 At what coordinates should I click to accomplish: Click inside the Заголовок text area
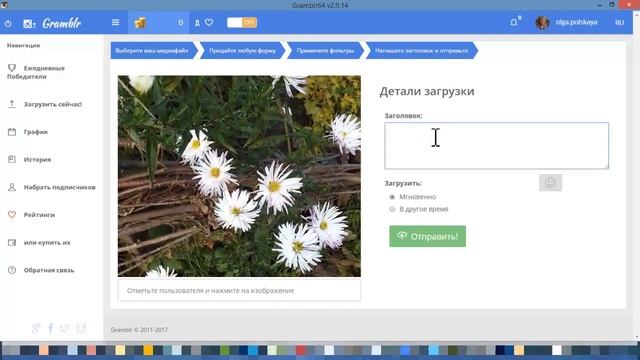pyautogui.click(x=496, y=146)
